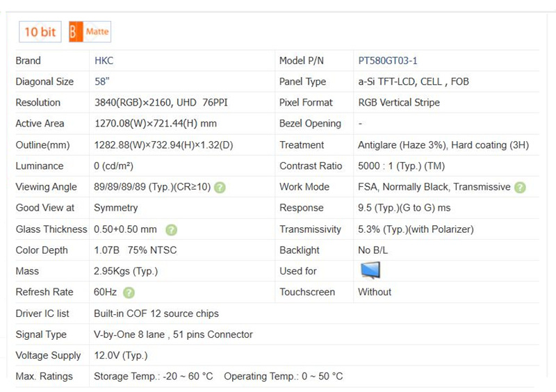Click the Storage Temp. rating text
This screenshot has height=392, width=556.
pos(154,376)
